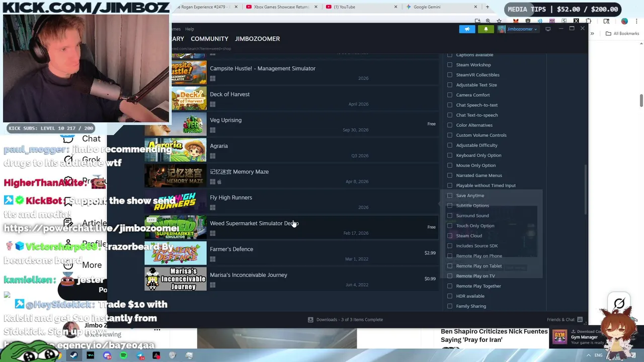The width and height of the screenshot is (644, 362).
Task: Click the Chrome zoom magnifier icon
Action: [488, 21]
